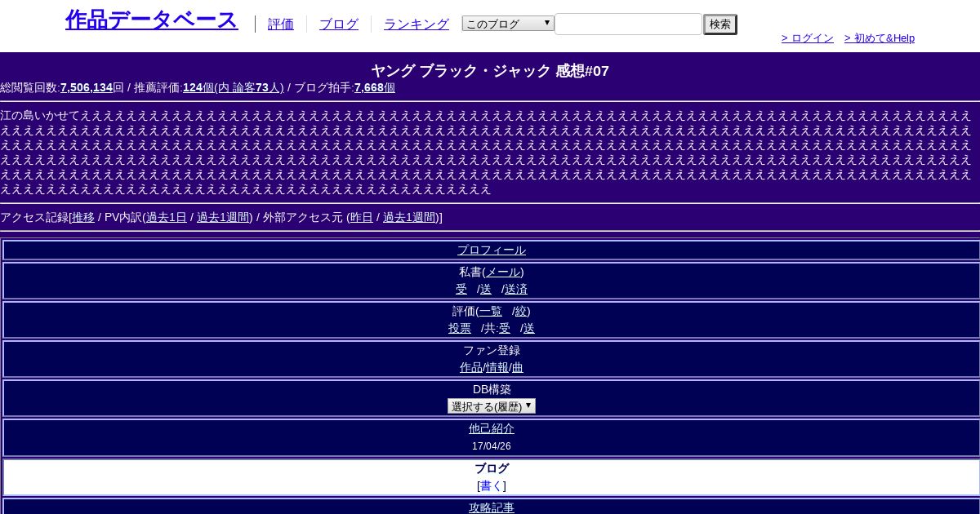Open the 一覧 evaluation list link

(x=491, y=311)
